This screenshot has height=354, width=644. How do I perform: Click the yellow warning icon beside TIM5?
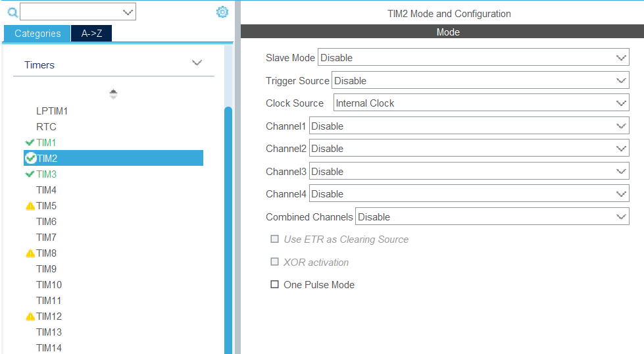30,206
